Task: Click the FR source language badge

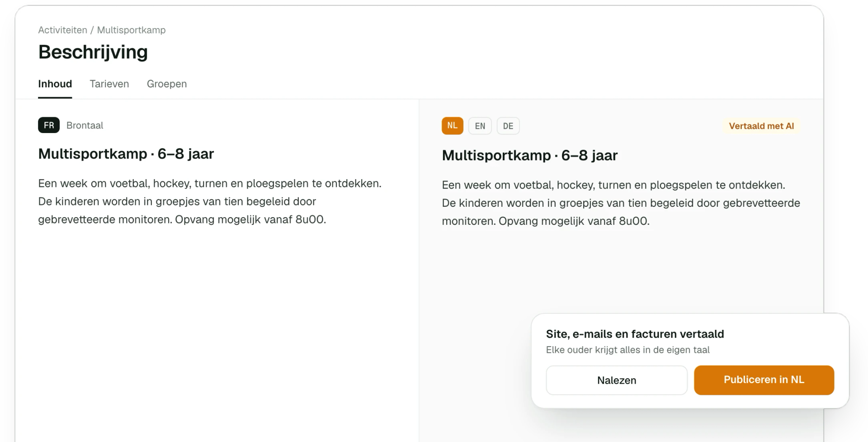Action: pyautogui.click(x=49, y=125)
